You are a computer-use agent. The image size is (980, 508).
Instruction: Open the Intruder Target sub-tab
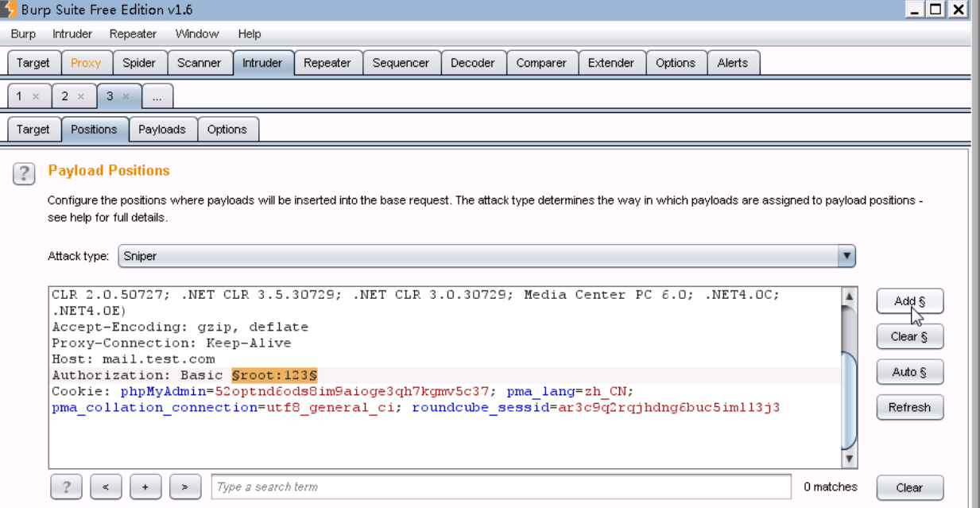coord(33,130)
